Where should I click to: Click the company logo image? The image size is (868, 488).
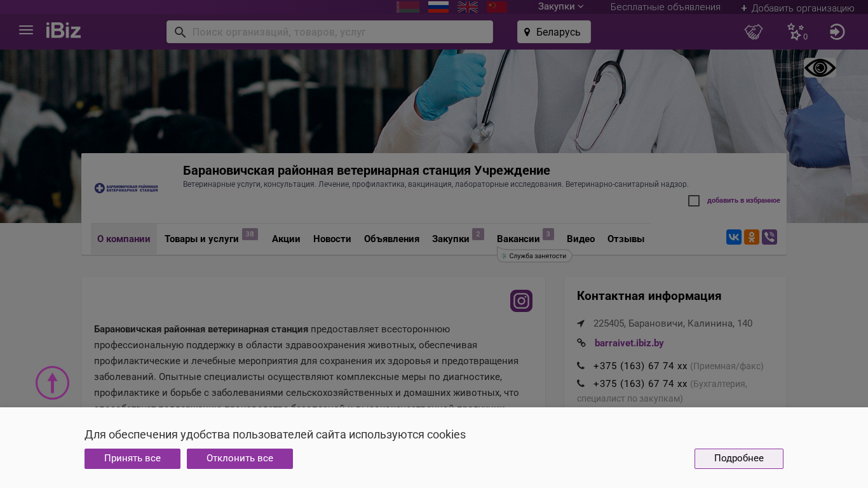click(x=126, y=188)
